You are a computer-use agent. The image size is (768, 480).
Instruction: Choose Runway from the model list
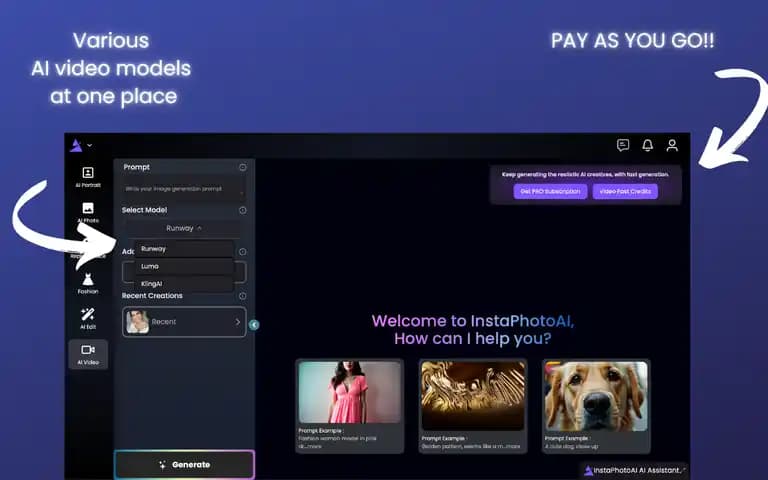coord(185,249)
